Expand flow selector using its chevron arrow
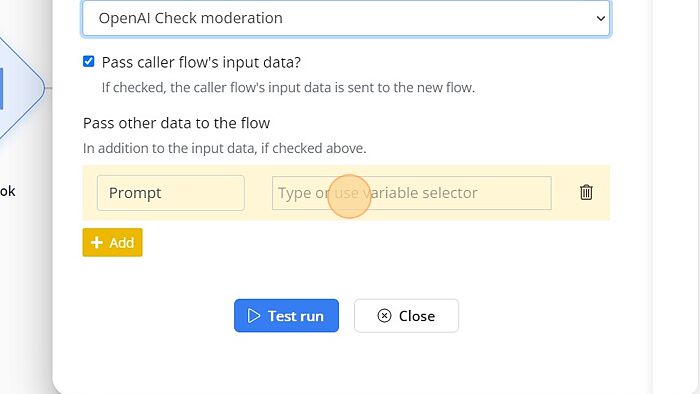700x394 pixels. 600,18
